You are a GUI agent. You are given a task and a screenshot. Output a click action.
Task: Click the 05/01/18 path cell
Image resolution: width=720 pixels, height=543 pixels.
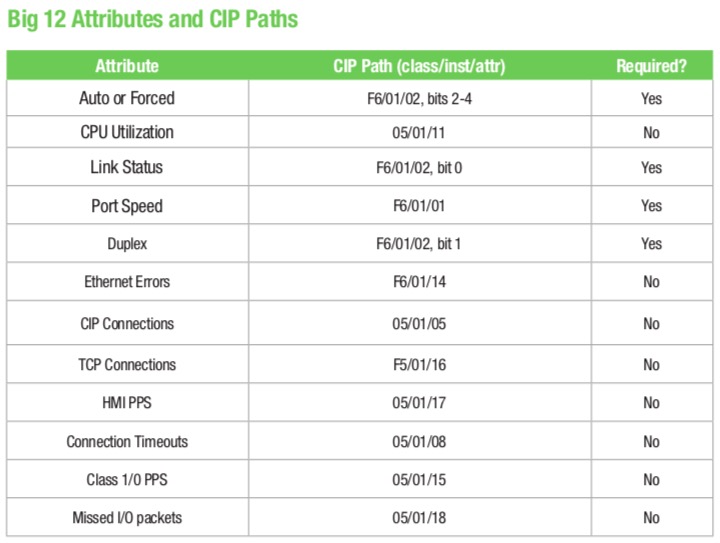pos(419,518)
